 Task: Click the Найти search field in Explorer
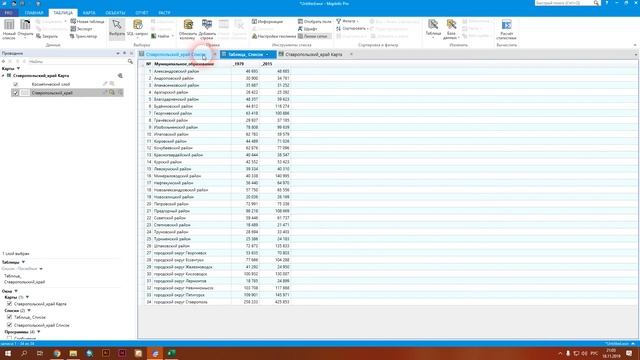[78, 62]
